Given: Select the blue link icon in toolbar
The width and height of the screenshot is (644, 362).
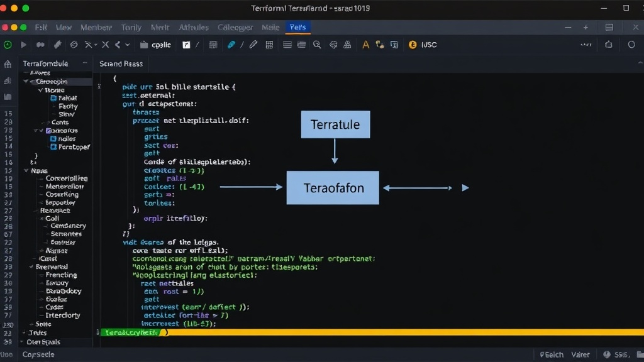Looking at the screenshot, I should click(231, 45).
